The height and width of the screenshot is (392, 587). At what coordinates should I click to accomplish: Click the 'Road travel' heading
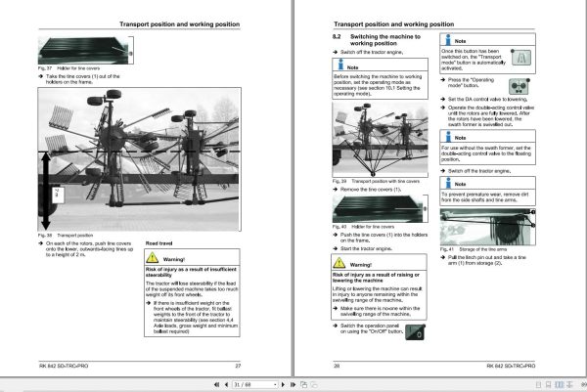[x=158, y=243]
